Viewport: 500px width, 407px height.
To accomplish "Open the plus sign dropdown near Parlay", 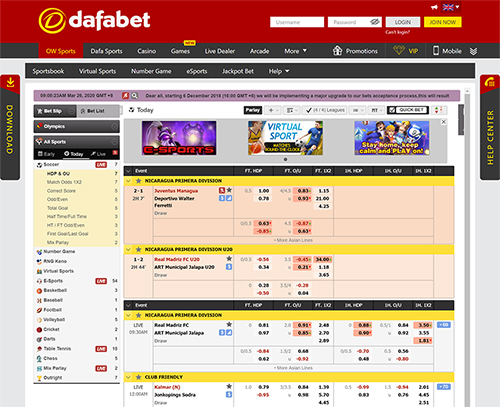I will [x=273, y=110].
